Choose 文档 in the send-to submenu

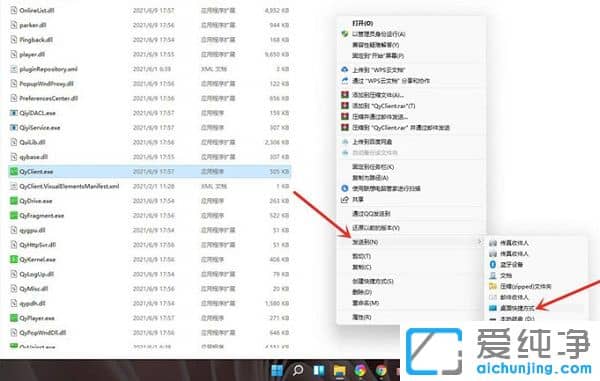[506, 275]
